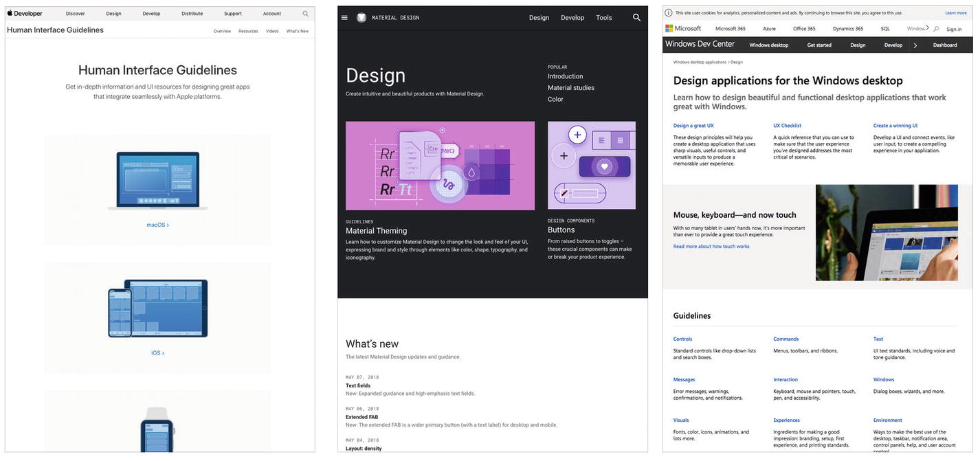Click the Windows Dev Center title
The height and width of the screenshot is (461, 980).
(700, 44)
